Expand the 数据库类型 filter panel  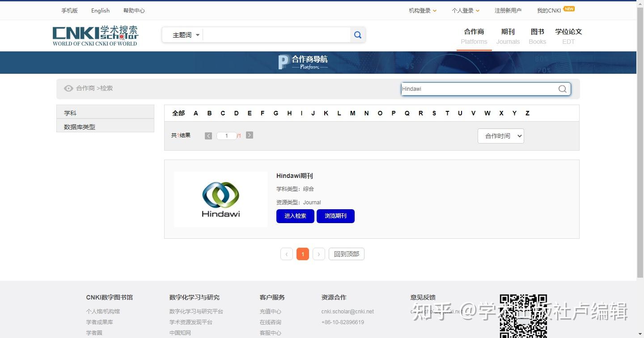tap(105, 126)
